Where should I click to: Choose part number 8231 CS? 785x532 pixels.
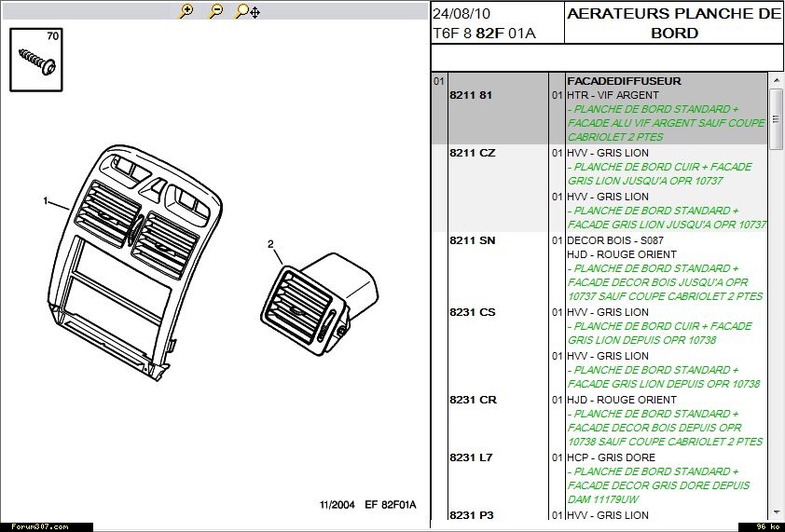pos(474,312)
